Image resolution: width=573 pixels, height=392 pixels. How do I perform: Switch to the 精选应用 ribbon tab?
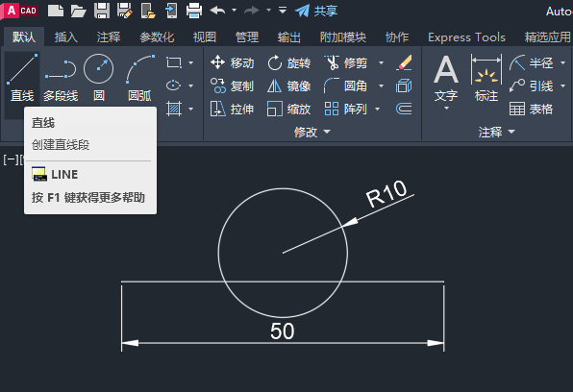click(548, 37)
